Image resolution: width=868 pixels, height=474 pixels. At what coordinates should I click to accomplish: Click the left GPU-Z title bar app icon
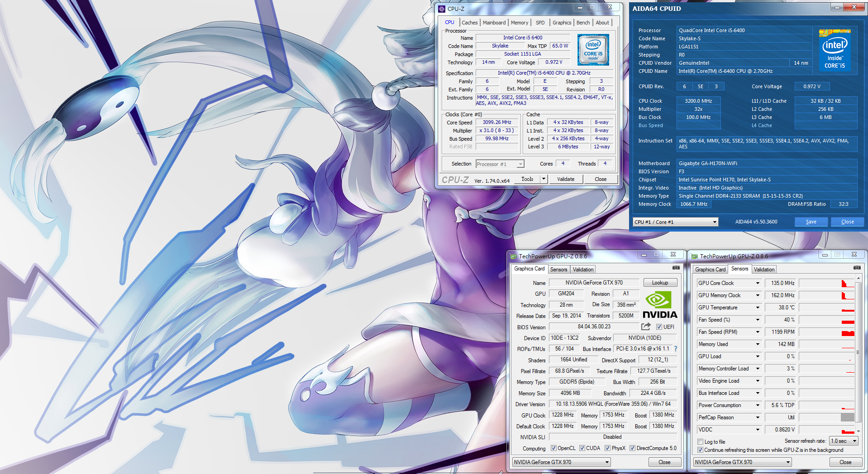click(514, 256)
